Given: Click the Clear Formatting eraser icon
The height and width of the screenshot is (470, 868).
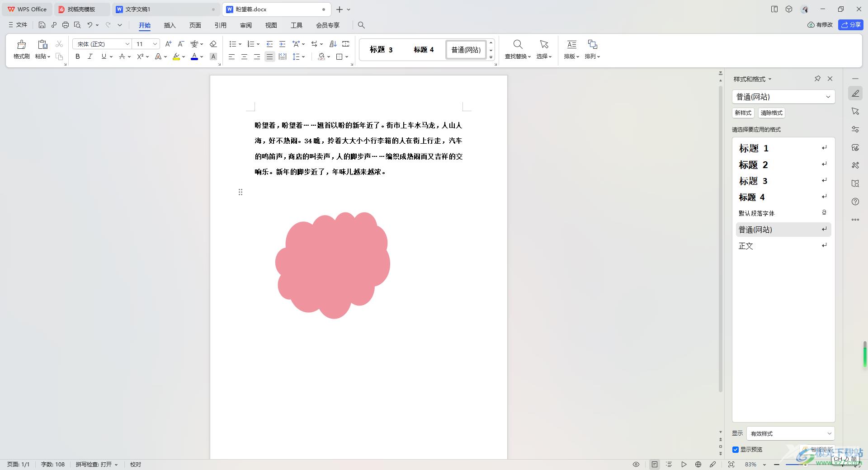Looking at the screenshot, I should pyautogui.click(x=213, y=44).
